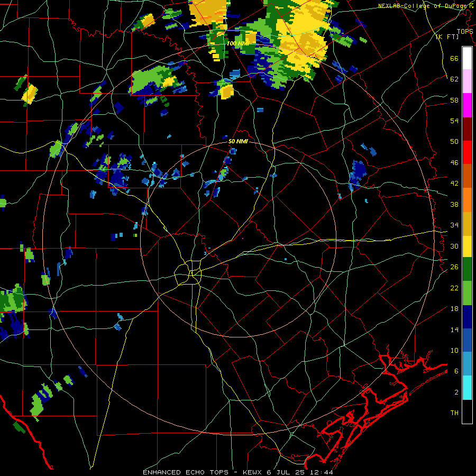
Task: Click the dark orange legend swatch
Action: 467,176
